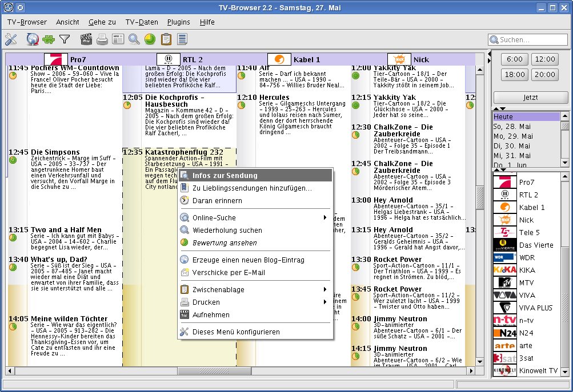
Task: Choose Infos zur Sendung from context menu
Action: point(255,176)
